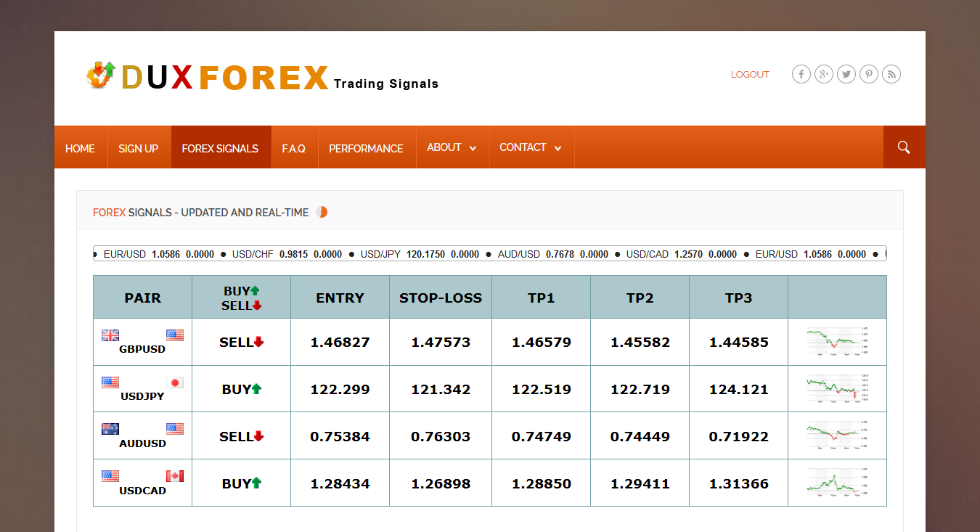Click the Trading Signals tagline
The image size is (980, 532).
point(386,83)
